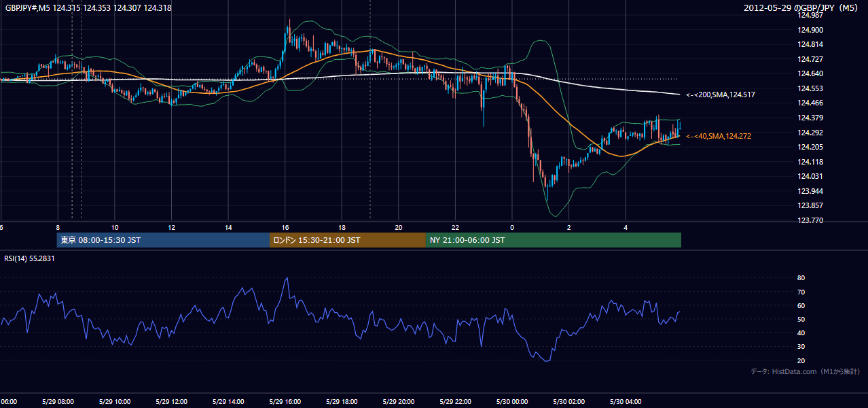Select the Tokyo 08:00-15:30 JST session bar
Screen dimensions: 868x408
(x=163, y=240)
